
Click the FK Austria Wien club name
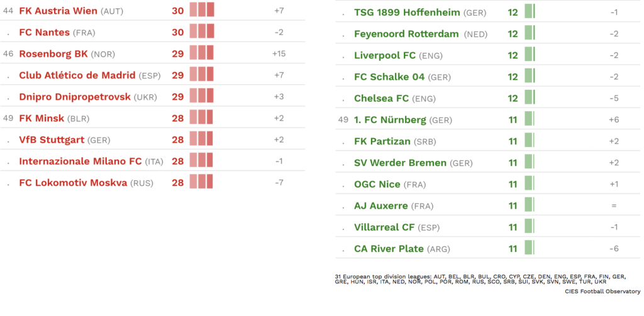point(58,11)
